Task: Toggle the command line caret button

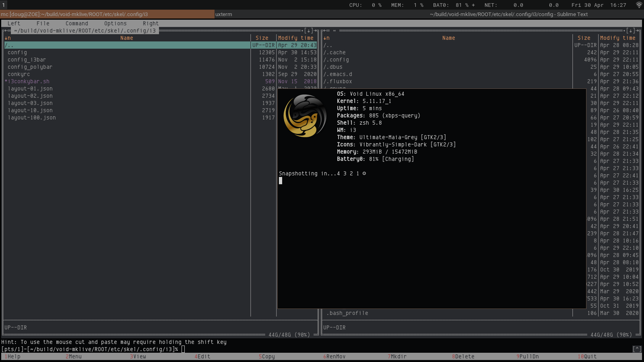Action: 637,349
